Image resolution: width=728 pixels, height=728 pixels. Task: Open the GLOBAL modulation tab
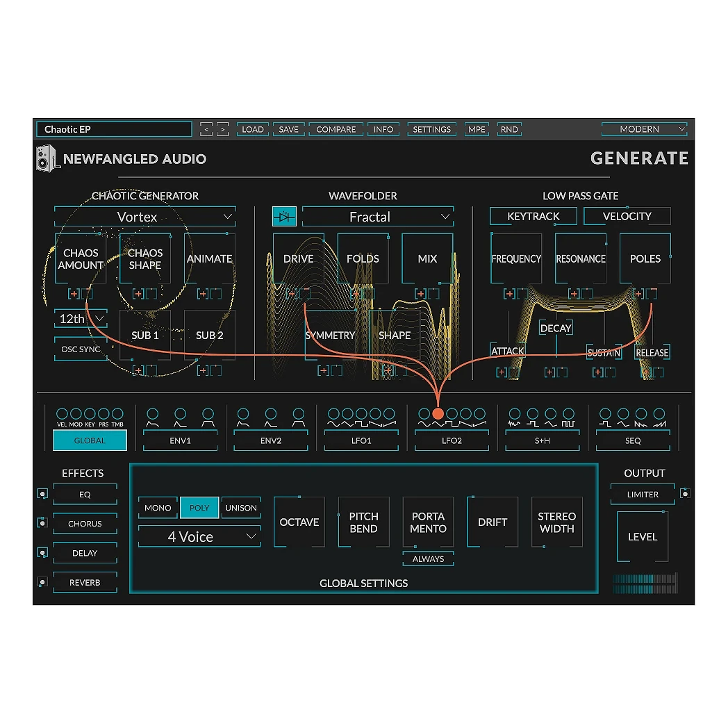[90, 440]
